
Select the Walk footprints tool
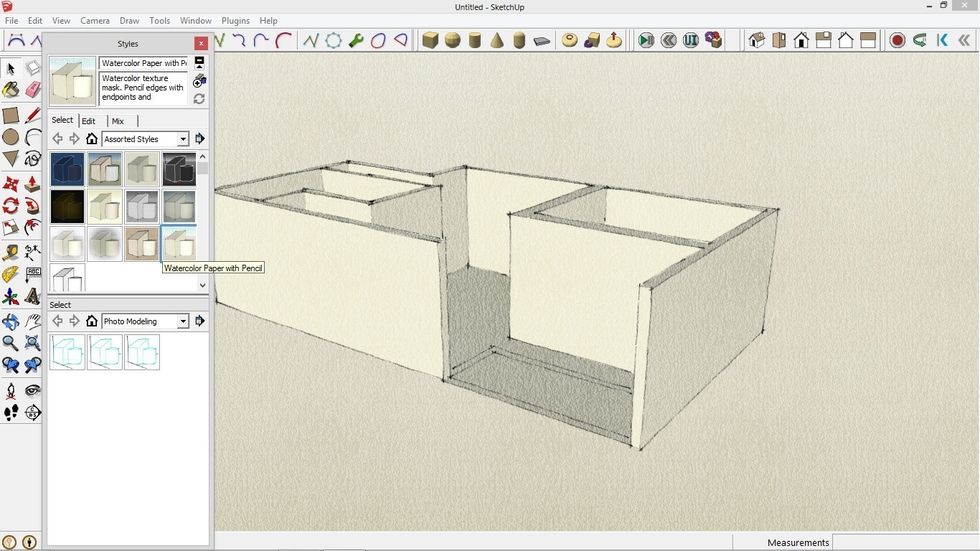point(10,412)
